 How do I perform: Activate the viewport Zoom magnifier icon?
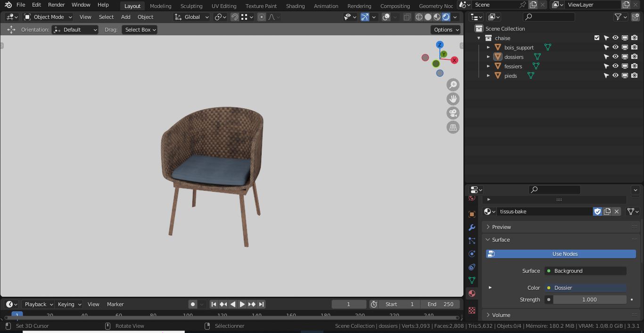point(453,85)
